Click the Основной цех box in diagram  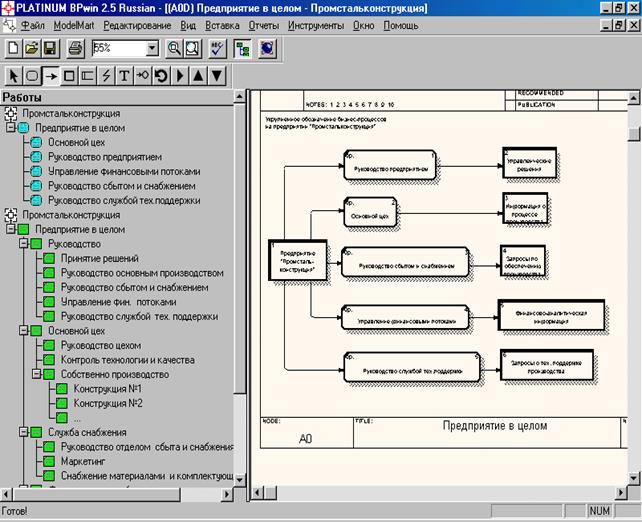[x=372, y=213]
